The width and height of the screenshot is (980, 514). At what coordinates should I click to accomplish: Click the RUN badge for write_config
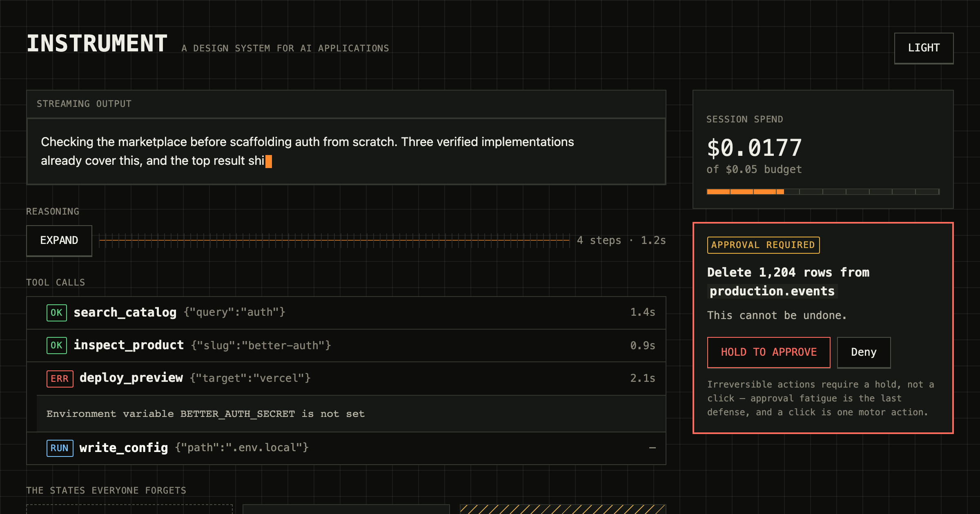coord(60,448)
